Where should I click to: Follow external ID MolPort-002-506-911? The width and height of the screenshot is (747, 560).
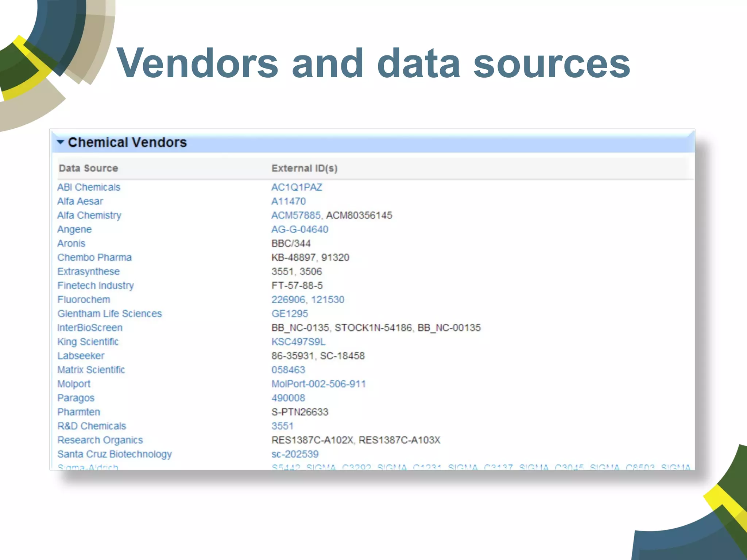(318, 384)
